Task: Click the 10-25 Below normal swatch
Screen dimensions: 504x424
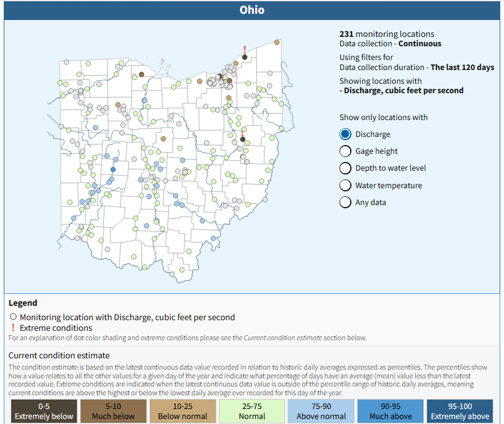Action: click(x=183, y=411)
